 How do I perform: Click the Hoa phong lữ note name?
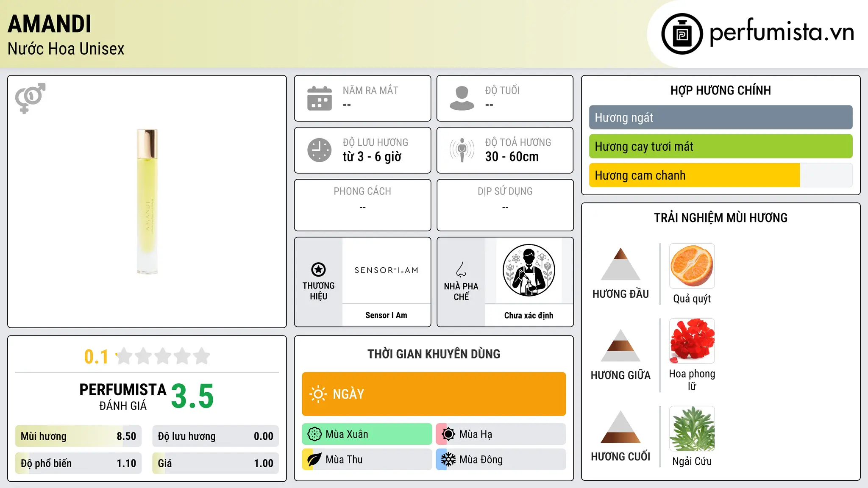coord(692,380)
